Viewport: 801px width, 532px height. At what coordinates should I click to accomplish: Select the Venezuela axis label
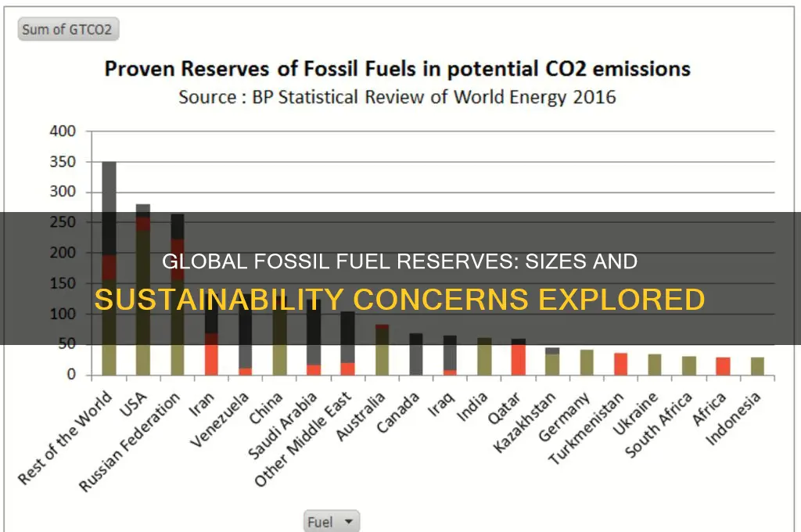click(219, 419)
